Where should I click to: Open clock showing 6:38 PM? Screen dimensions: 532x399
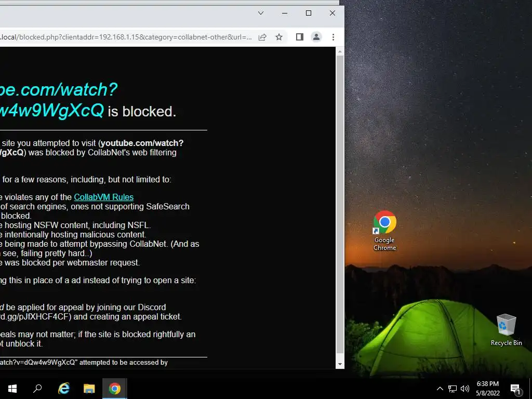pyautogui.click(x=487, y=389)
